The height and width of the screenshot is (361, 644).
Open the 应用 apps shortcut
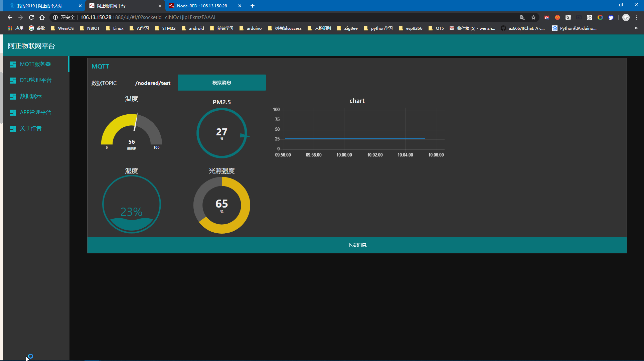coord(16,28)
